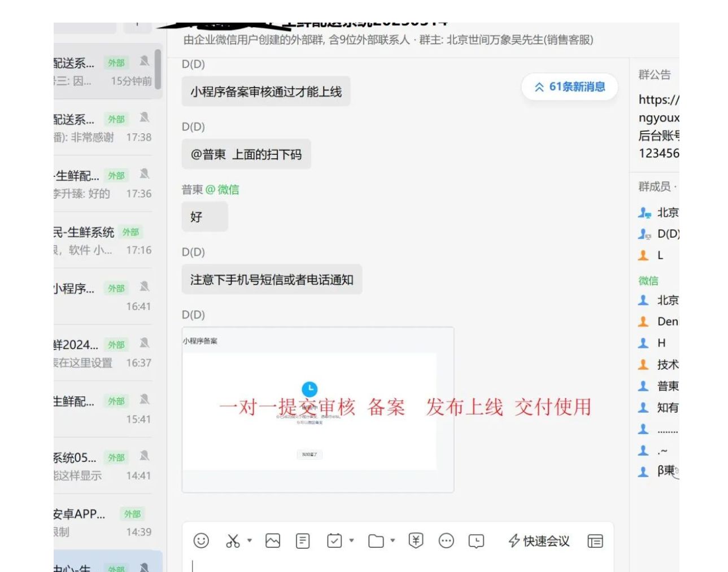Click the muted bell on 17:38 chat row
This screenshot has width=728, height=572.
[145, 117]
